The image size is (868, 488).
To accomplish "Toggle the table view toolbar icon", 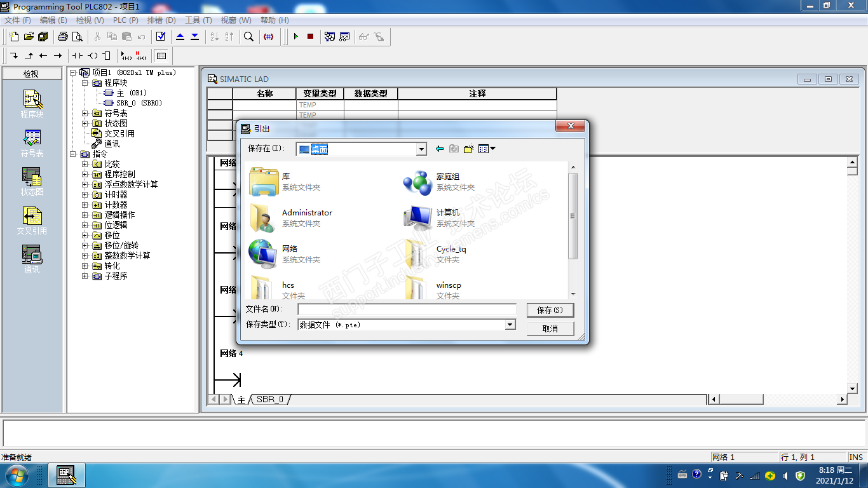I will 161,56.
